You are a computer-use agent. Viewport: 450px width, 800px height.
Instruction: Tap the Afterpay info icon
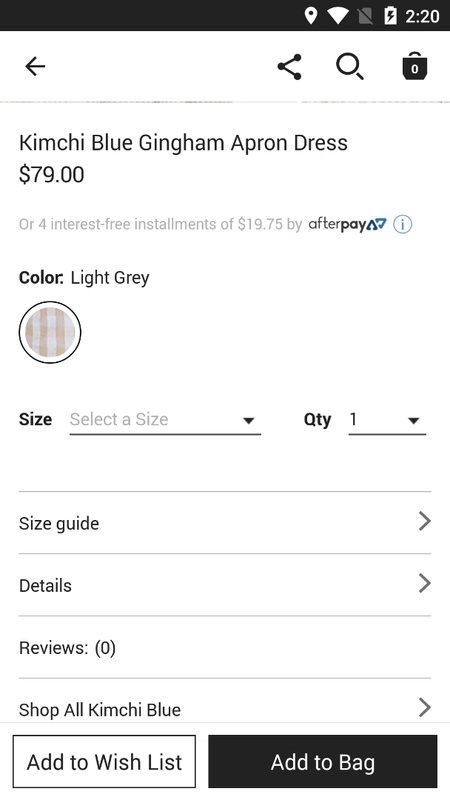pos(403,224)
